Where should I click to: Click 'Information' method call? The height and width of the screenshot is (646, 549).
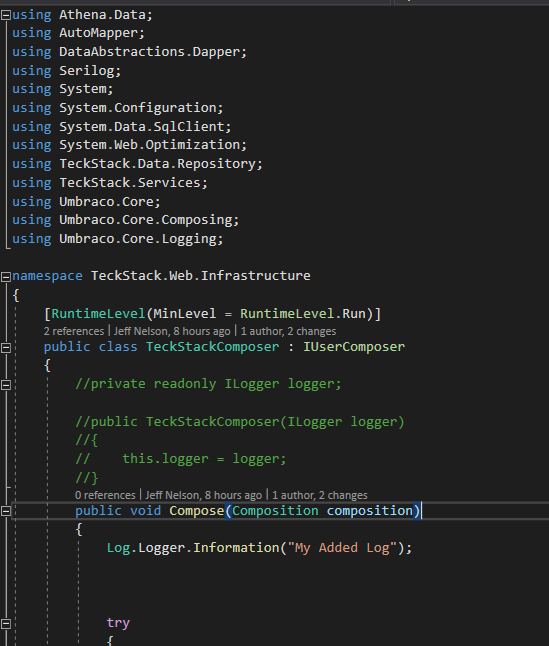click(x=236, y=548)
